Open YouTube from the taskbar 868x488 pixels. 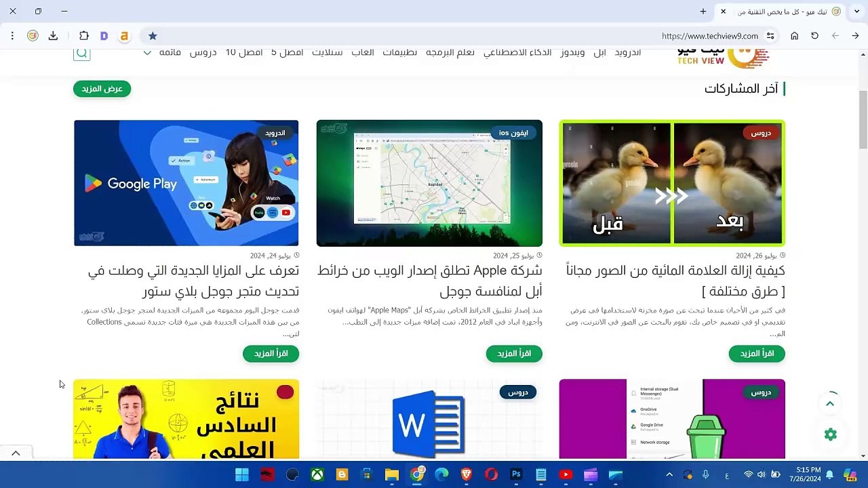tap(566, 475)
